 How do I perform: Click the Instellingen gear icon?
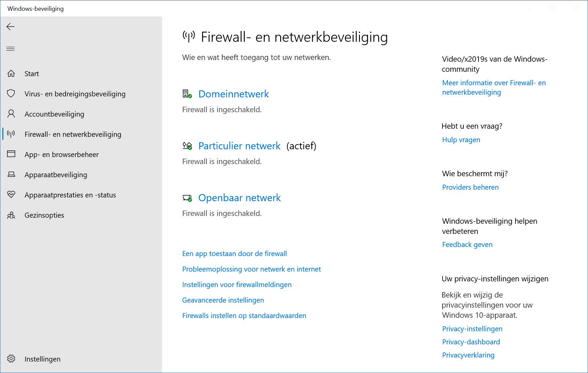pyautogui.click(x=11, y=359)
